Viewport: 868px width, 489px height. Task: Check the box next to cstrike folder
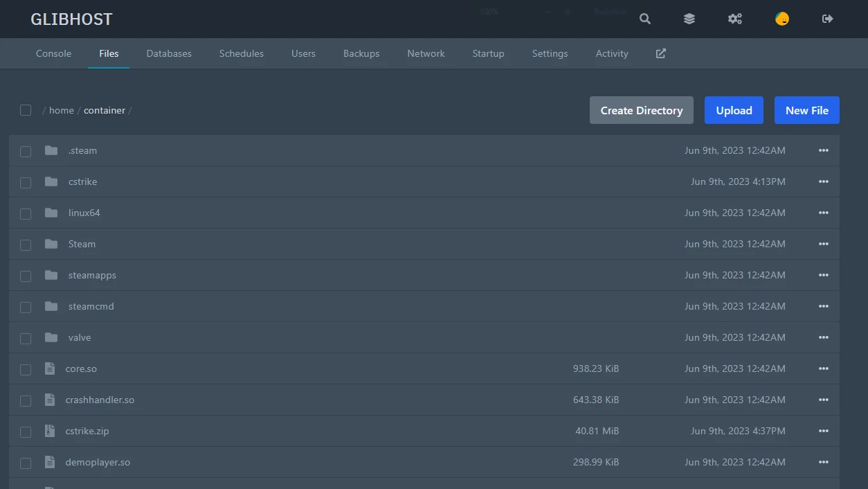coord(26,182)
